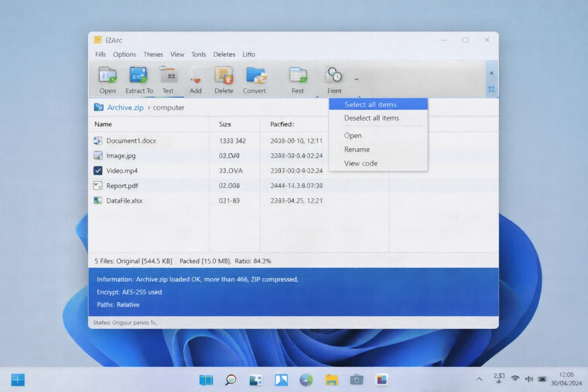The width and height of the screenshot is (588, 392).
Task: Open the Convert tool
Action: click(256, 79)
